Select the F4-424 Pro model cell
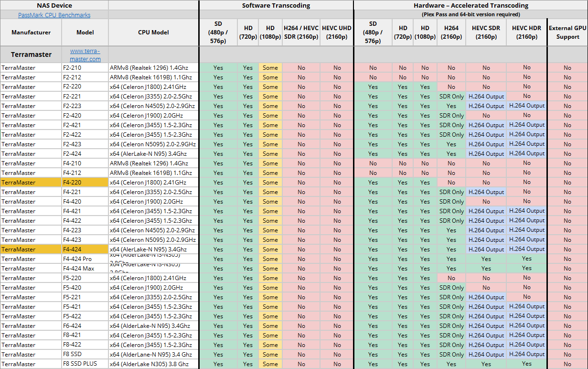 coord(85,259)
